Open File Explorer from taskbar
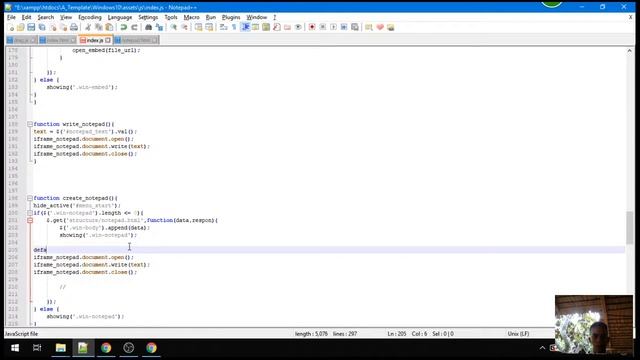This screenshot has width=640, height=360. 61,348
